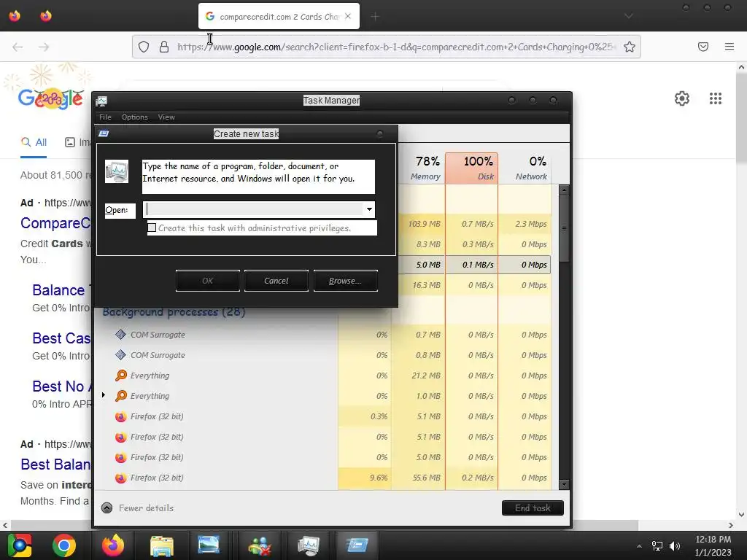Select the expandable Everything process icon
747x560 pixels.
click(121, 396)
